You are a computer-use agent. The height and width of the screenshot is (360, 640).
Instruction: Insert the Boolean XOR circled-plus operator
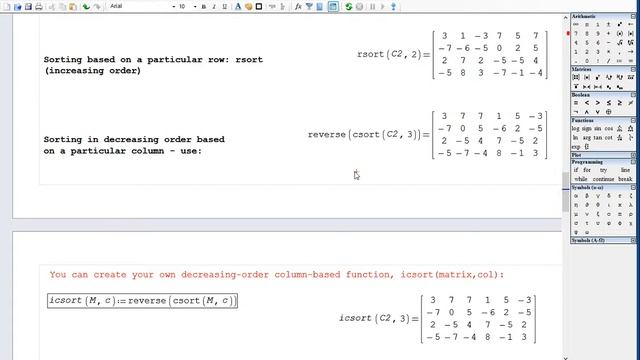pos(609,112)
